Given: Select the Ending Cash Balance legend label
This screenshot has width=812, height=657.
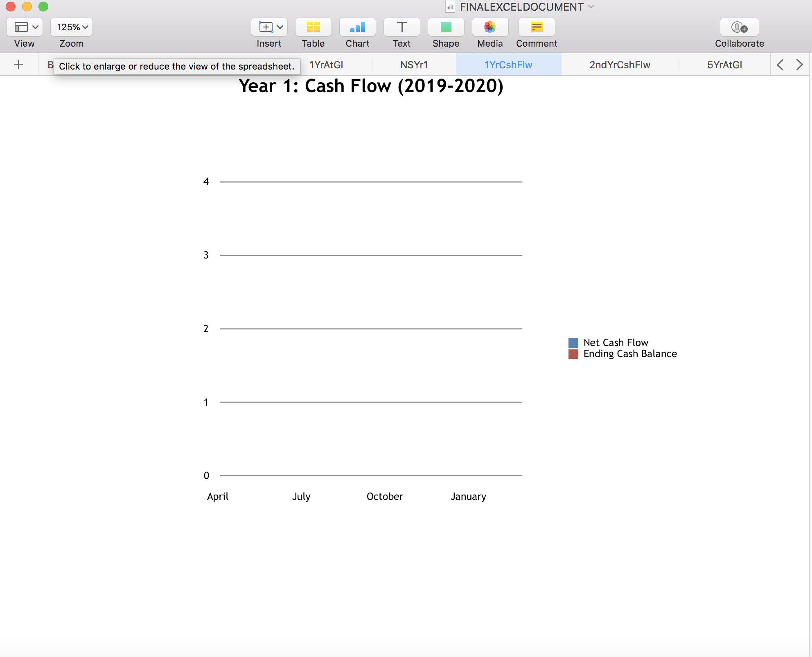Looking at the screenshot, I should [630, 353].
